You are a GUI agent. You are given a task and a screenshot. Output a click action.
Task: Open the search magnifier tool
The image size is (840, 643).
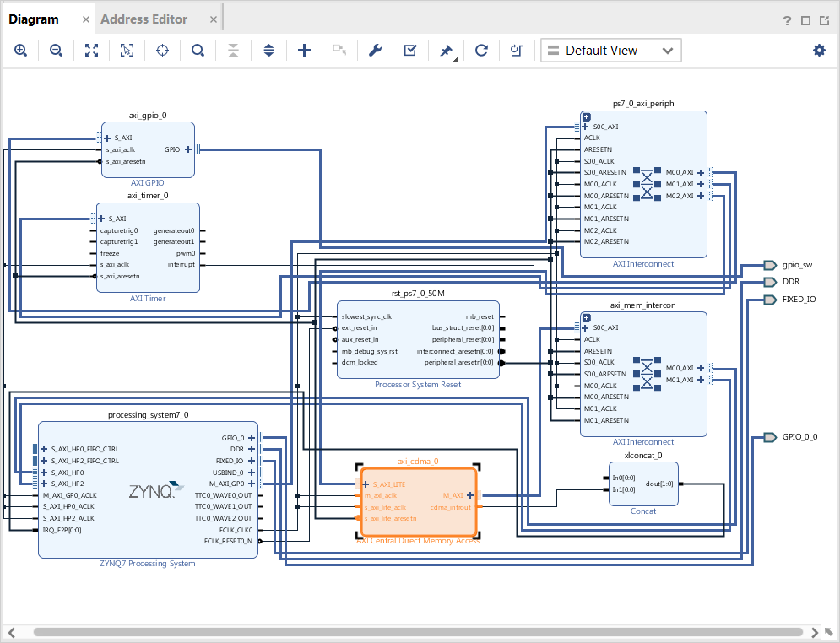pyautogui.click(x=198, y=51)
